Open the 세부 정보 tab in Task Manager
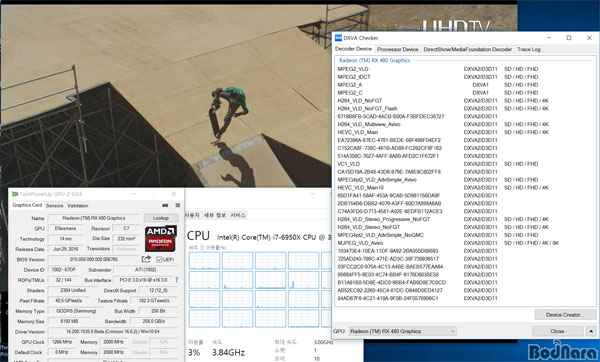This screenshot has width=600, height=362. [215, 215]
